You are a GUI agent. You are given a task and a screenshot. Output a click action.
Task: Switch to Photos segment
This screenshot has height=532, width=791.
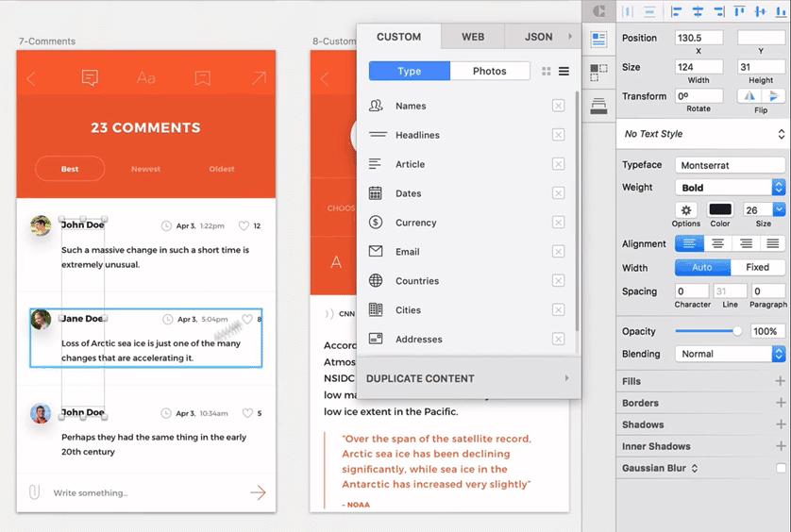point(489,71)
